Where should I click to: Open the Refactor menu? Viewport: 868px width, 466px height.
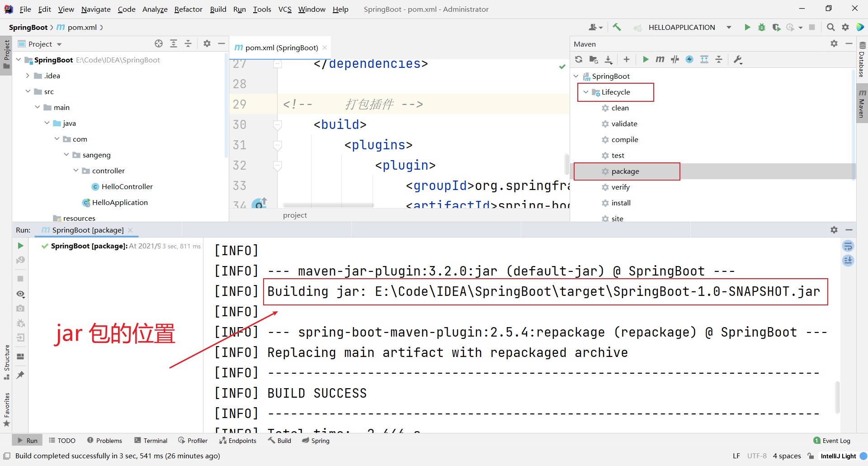(x=188, y=9)
